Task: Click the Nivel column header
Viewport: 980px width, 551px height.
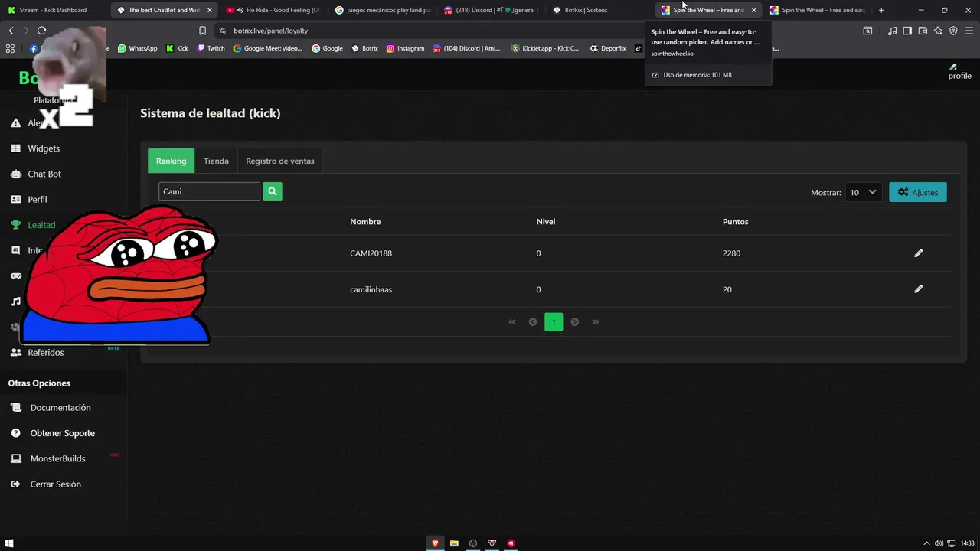Action: tap(546, 222)
